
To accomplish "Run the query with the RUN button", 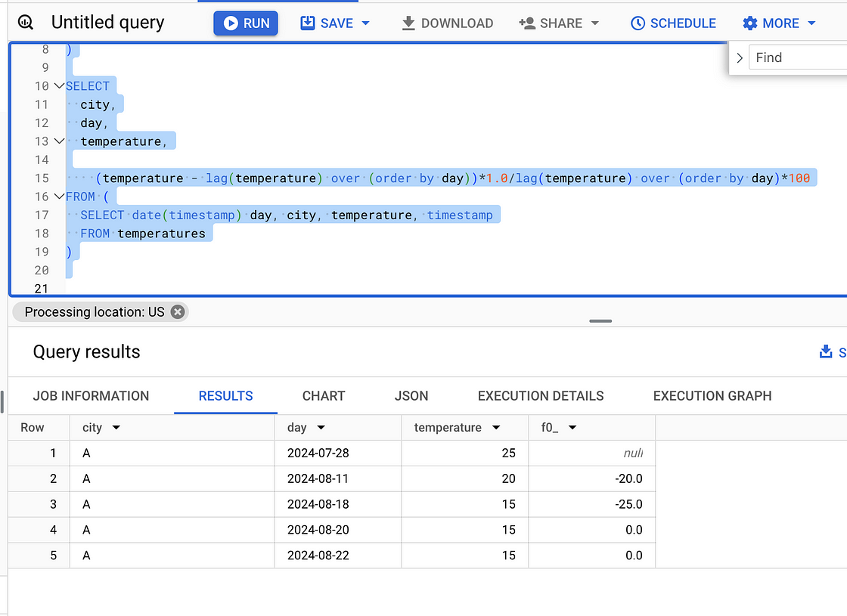I will click(x=246, y=23).
